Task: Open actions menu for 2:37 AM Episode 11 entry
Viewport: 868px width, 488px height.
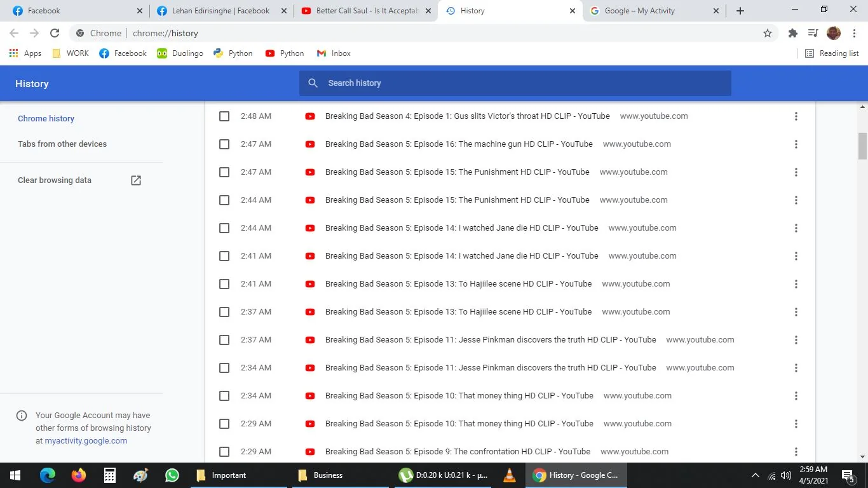Action: [796, 340]
